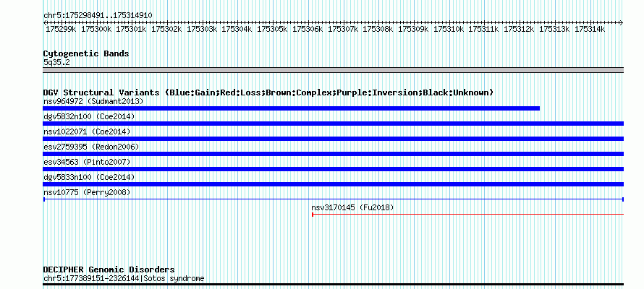Click the blue bar under esv2759395
Image resolution: width=644 pixels, height=289 pixels.
coord(334,154)
